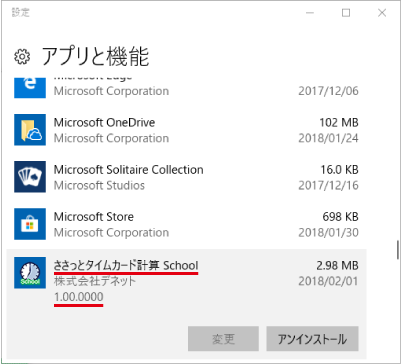Click the Microsoft Store bag icon
This screenshot has height=364, width=401.
(30, 224)
